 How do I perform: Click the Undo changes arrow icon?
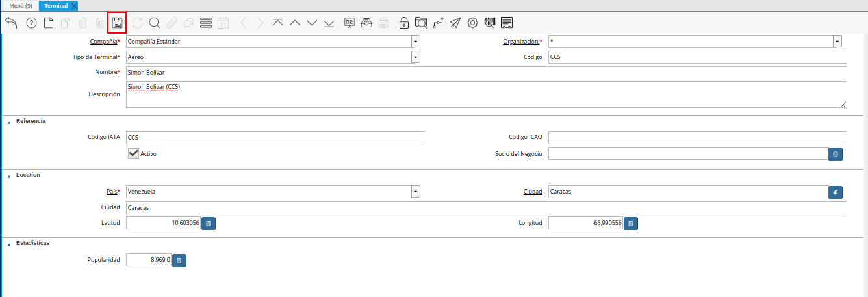pos(11,23)
